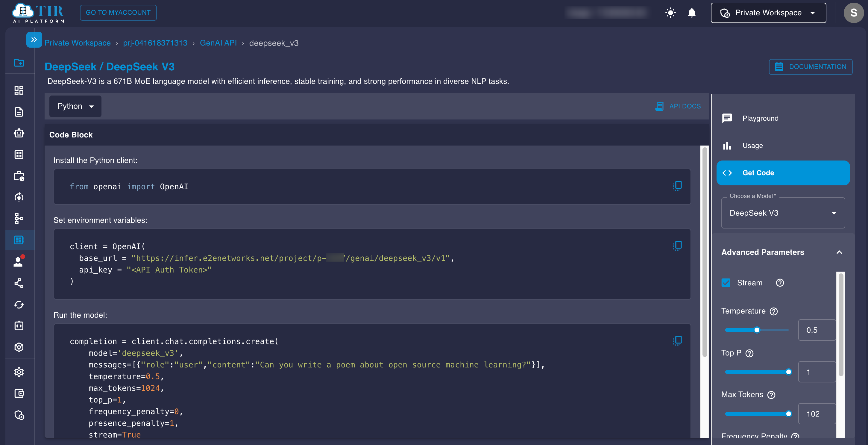868x445 pixels.
Task: Open the wallet billing icon in sidebar
Action: point(19,393)
